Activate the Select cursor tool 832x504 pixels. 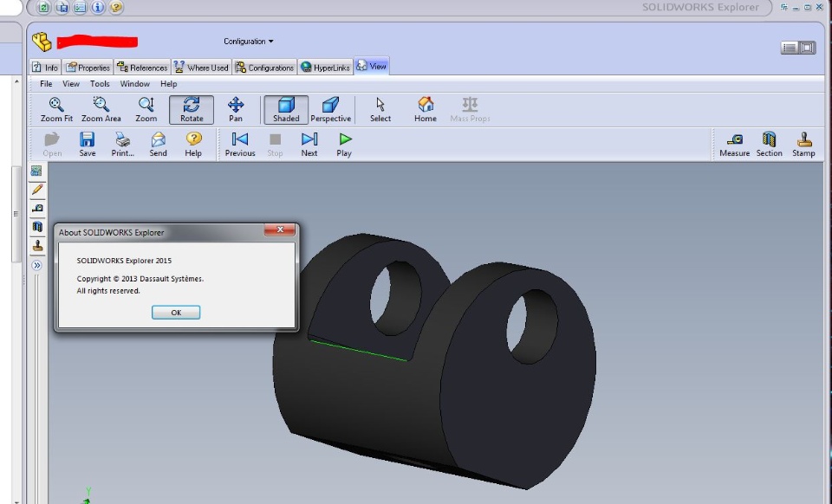[380, 110]
